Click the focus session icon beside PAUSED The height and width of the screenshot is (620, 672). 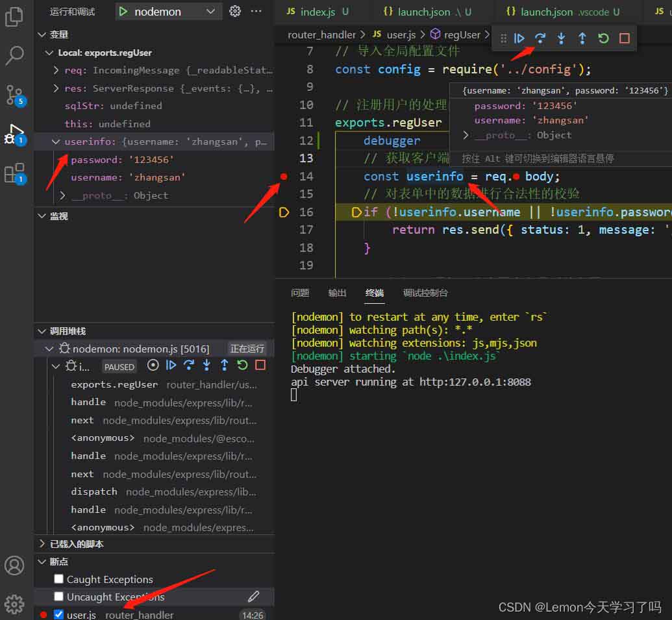153,365
